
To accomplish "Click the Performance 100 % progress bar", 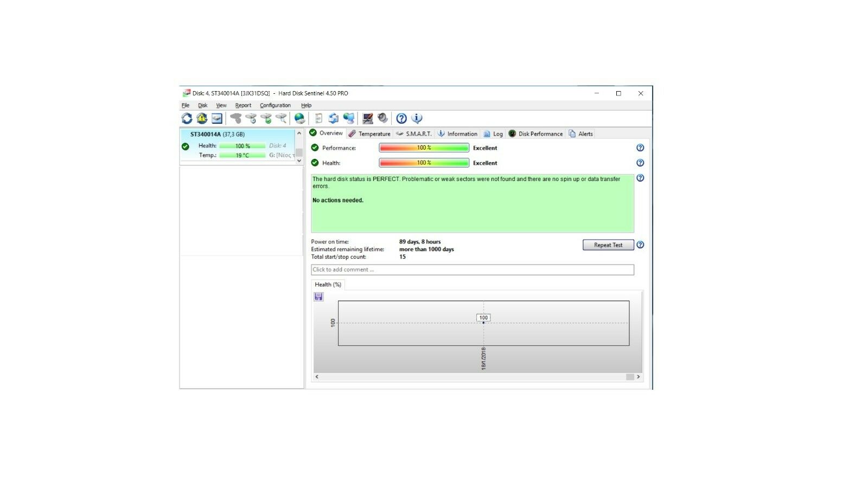I will pos(424,147).
